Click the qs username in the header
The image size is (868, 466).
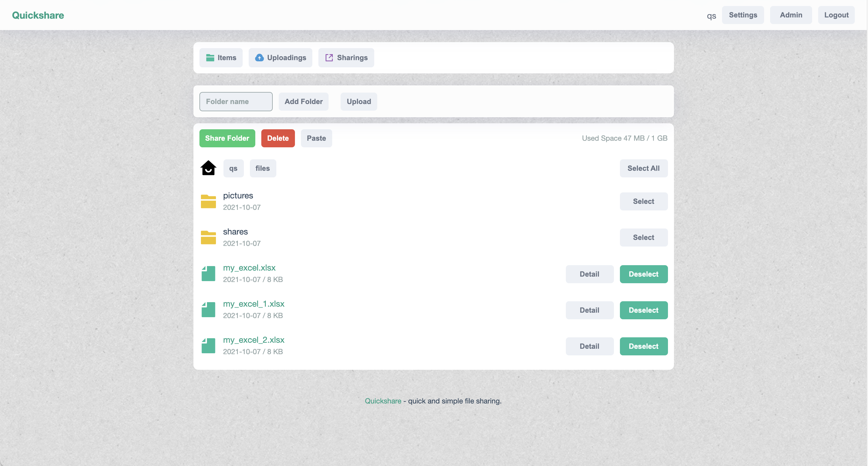click(x=711, y=16)
